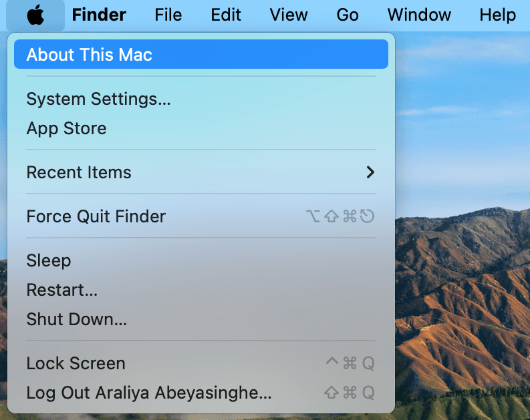Open the View menu
Screen dimensions: 530x420
pyautogui.click(x=287, y=15)
